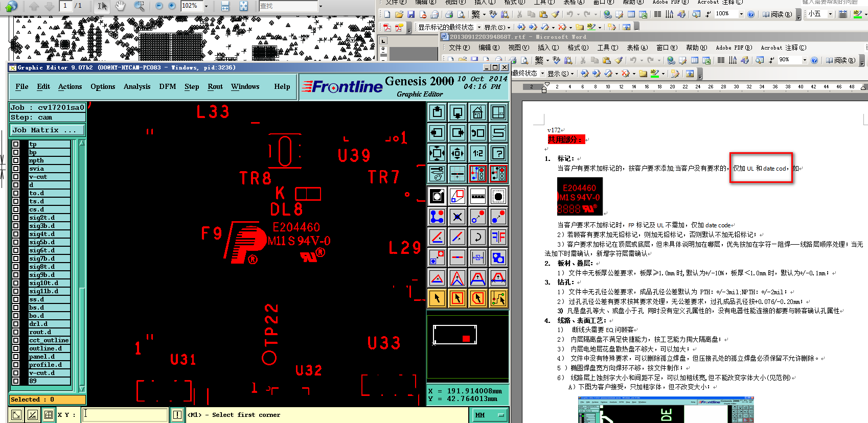
Task: Click the rotate feature circular arrow icon
Action: click(478, 237)
